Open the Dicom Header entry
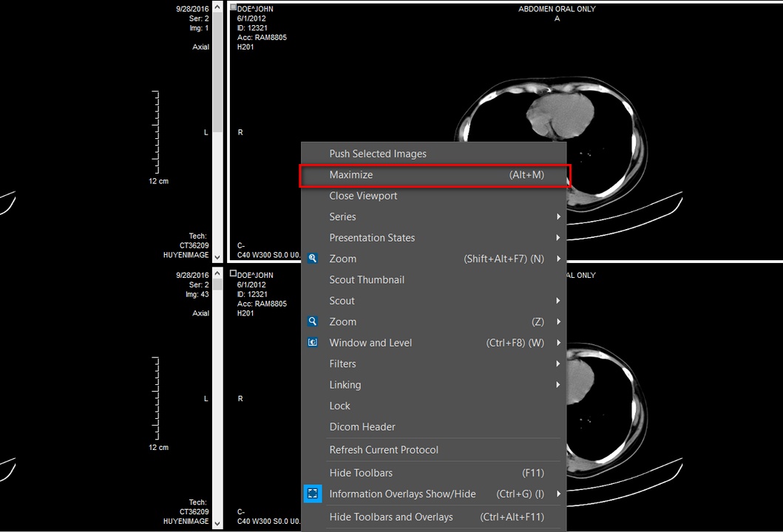The width and height of the screenshot is (783, 532). (x=362, y=427)
